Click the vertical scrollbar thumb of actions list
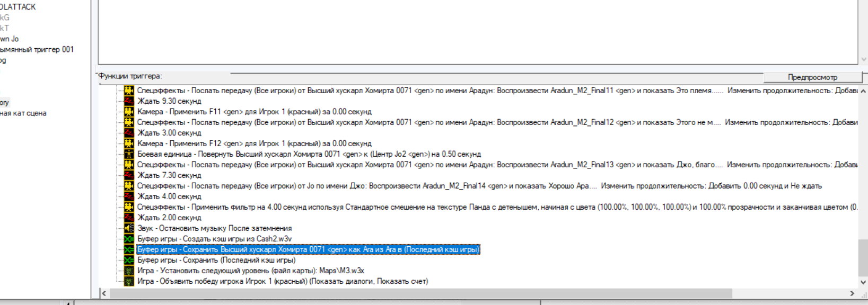This screenshot has height=305, width=868. (x=863, y=258)
